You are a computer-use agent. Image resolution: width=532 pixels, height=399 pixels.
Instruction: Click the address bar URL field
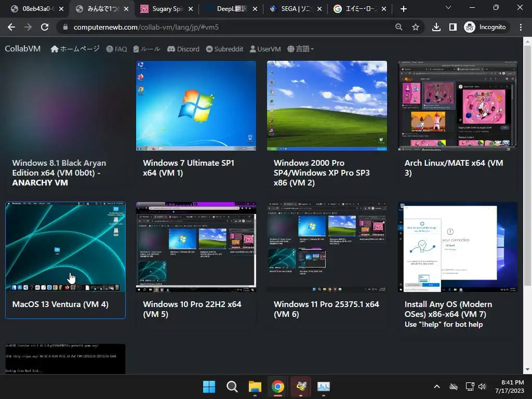pos(224,27)
